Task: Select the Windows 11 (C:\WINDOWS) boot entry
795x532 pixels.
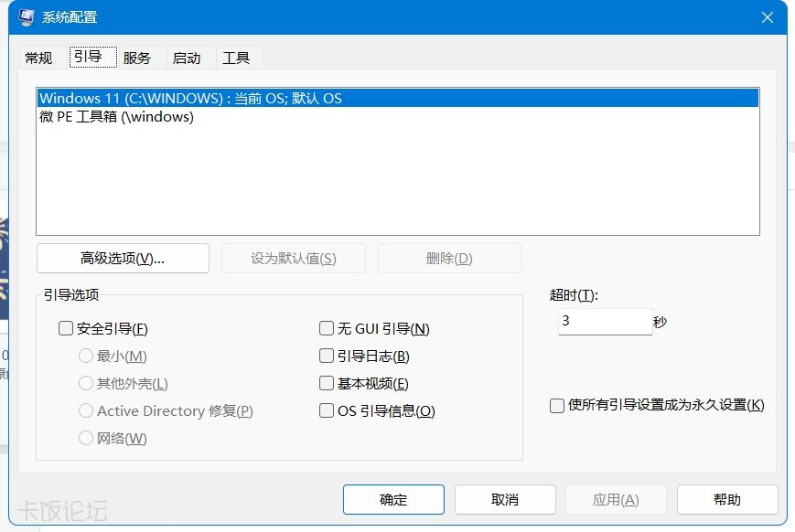Action: (398, 98)
